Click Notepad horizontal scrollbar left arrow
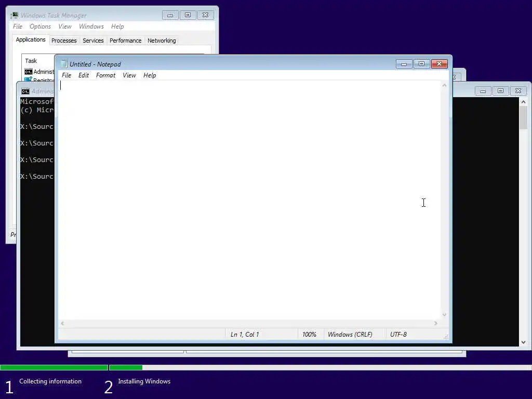Screen dimensions: 532x399 click(x=62, y=323)
